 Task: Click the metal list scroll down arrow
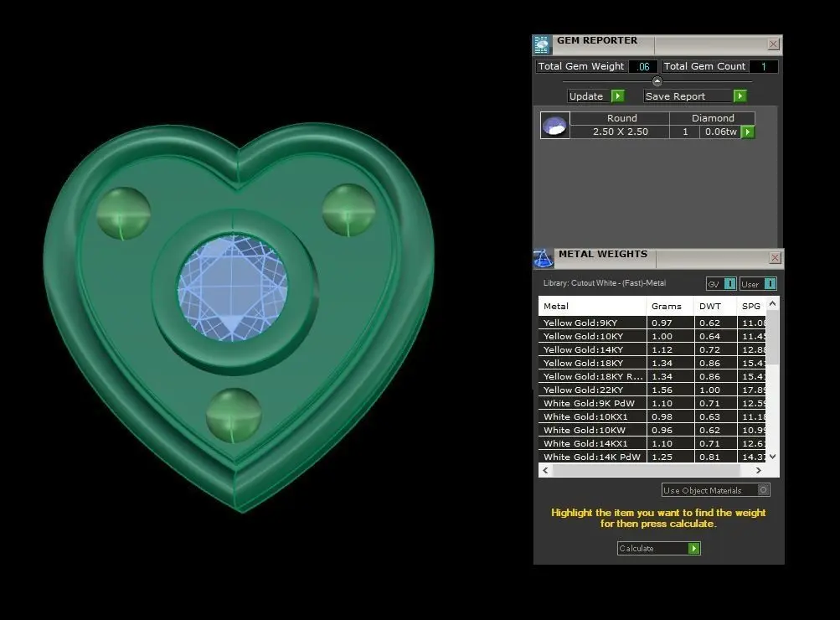772,457
